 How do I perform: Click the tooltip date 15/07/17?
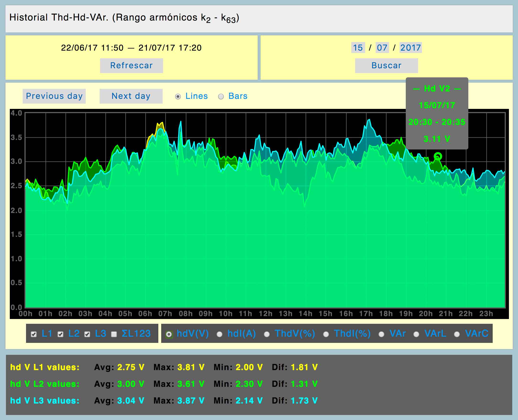(437, 105)
